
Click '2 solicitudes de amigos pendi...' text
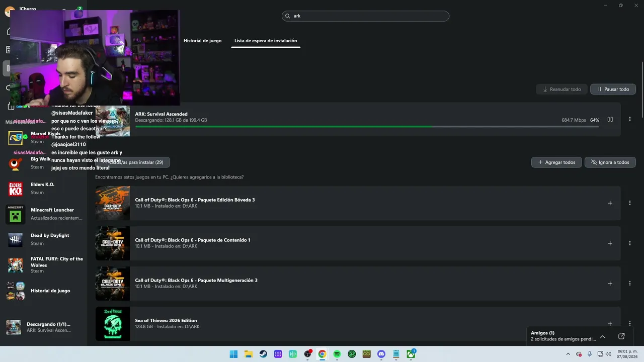pos(563,339)
